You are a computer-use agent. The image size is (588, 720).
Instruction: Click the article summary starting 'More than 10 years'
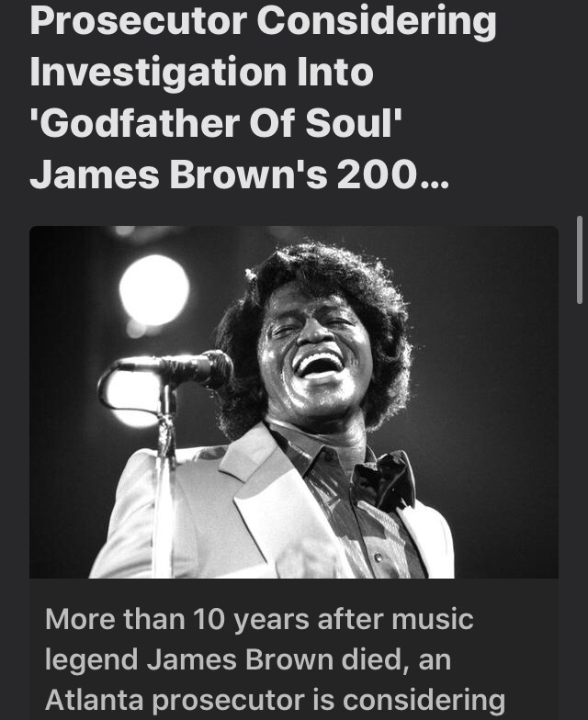276,659
